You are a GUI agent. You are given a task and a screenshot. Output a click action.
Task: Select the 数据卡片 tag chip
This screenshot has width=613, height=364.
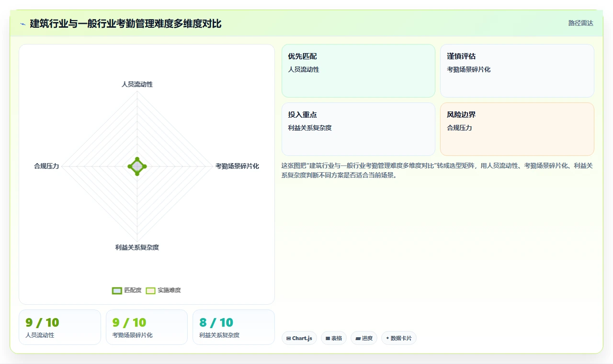(399, 338)
